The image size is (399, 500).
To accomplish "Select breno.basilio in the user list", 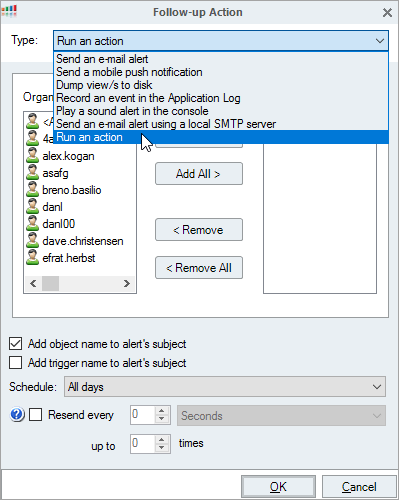I will coord(72,190).
